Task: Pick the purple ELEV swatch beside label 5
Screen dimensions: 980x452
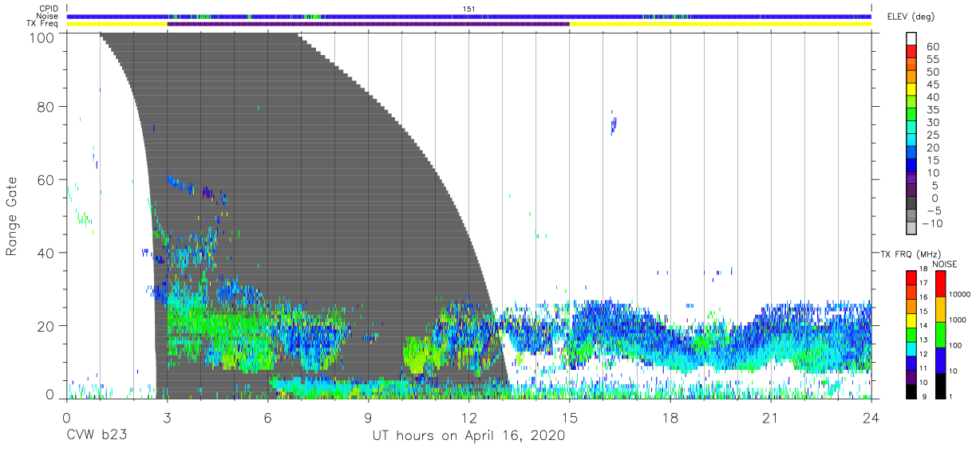Action: (911, 191)
